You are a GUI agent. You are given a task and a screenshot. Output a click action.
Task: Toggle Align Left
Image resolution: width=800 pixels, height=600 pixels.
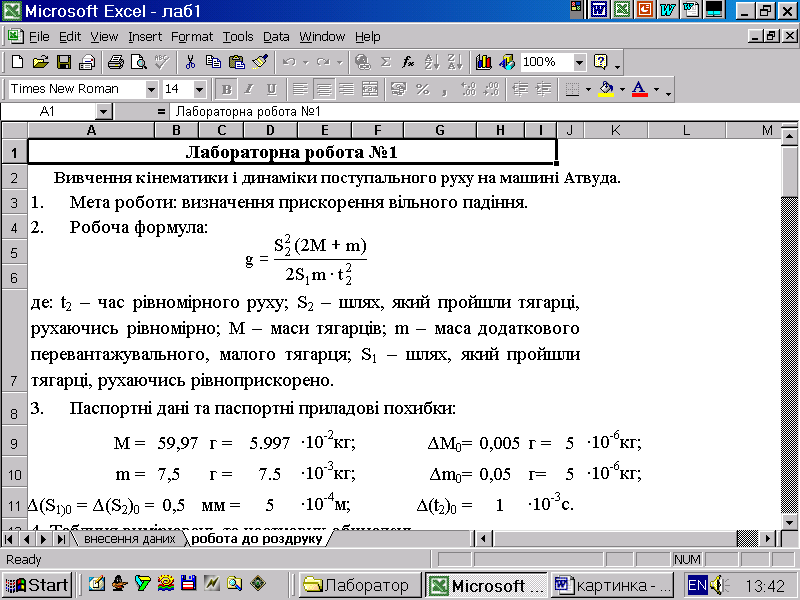pyautogui.click(x=300, y=89)
